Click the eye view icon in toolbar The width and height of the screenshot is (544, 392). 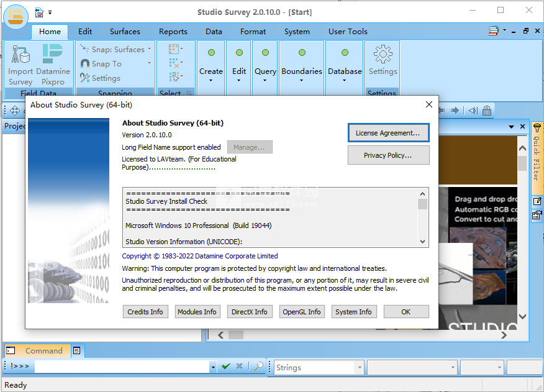473,111
